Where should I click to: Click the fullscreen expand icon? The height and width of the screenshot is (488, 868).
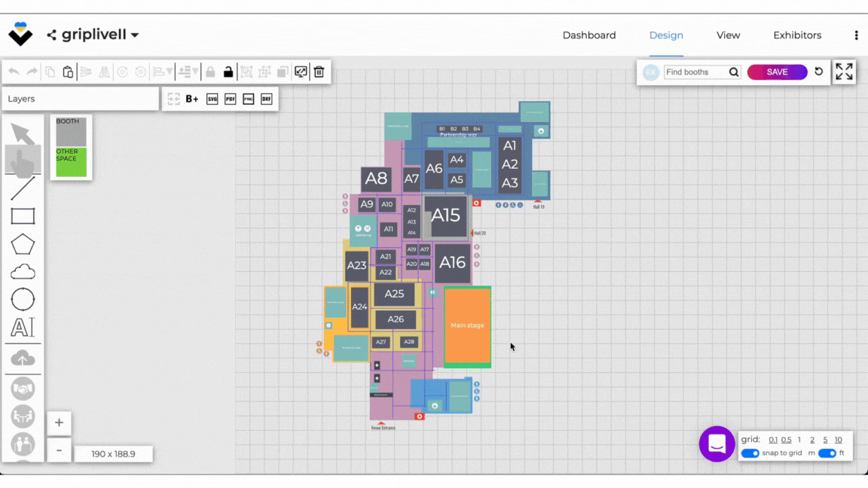coord(844,72)
